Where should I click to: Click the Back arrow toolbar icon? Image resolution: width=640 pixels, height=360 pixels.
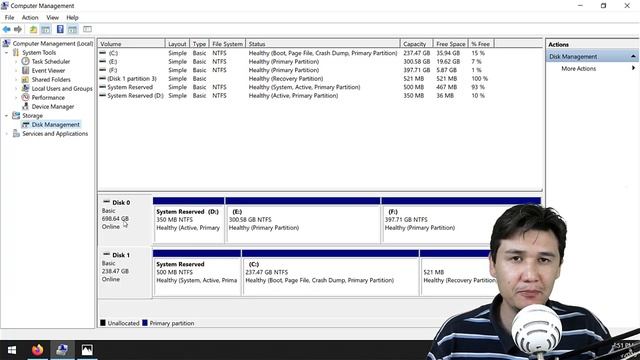pyautogui.click(x=7, y=29)
